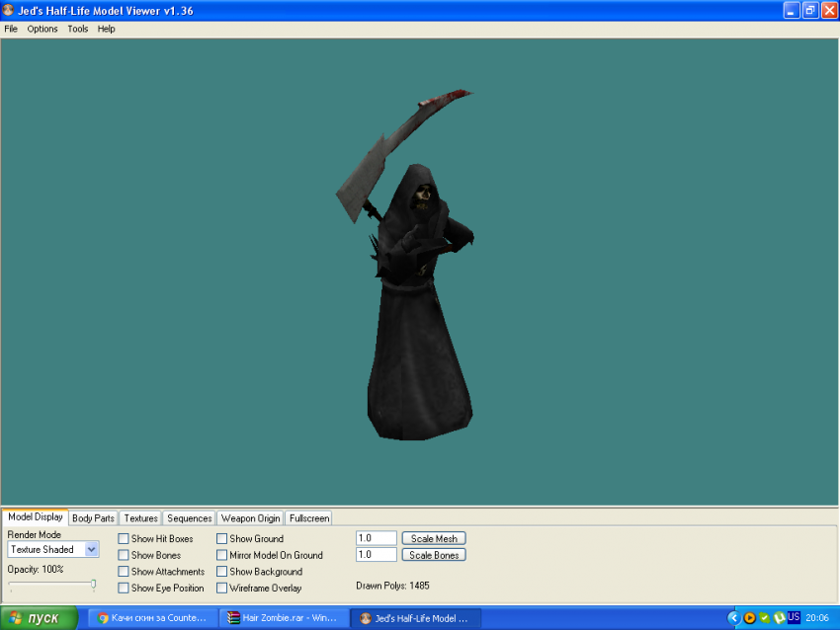Click the Start button labeled пуск
This screenshot has height=630, width=840.
[40, 618]
